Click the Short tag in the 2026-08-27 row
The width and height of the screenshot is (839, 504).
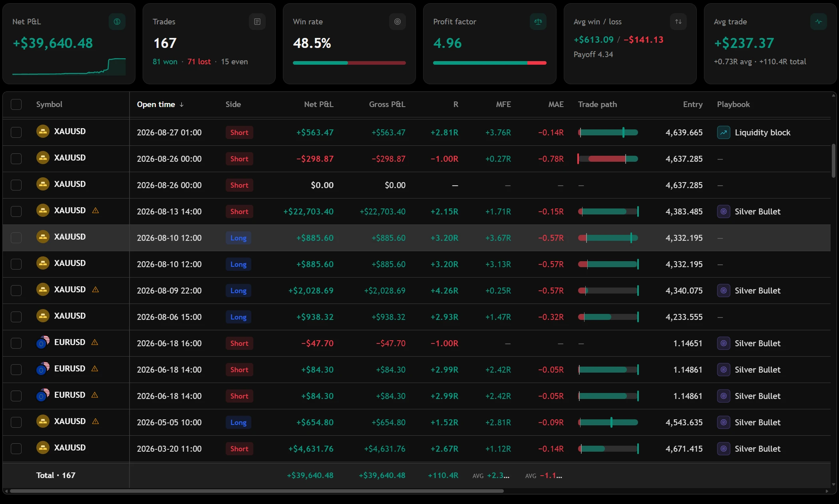click(x=239, y=133)
